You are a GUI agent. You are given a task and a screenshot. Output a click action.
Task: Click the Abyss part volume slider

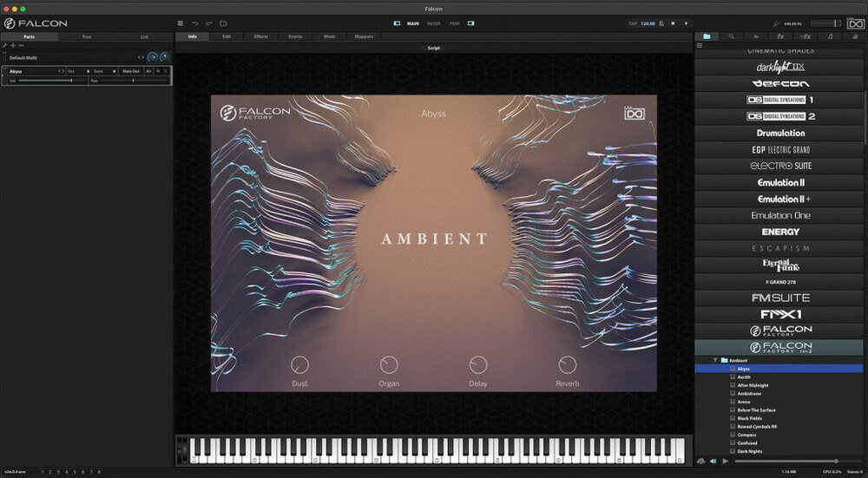(x=45, y=81)
